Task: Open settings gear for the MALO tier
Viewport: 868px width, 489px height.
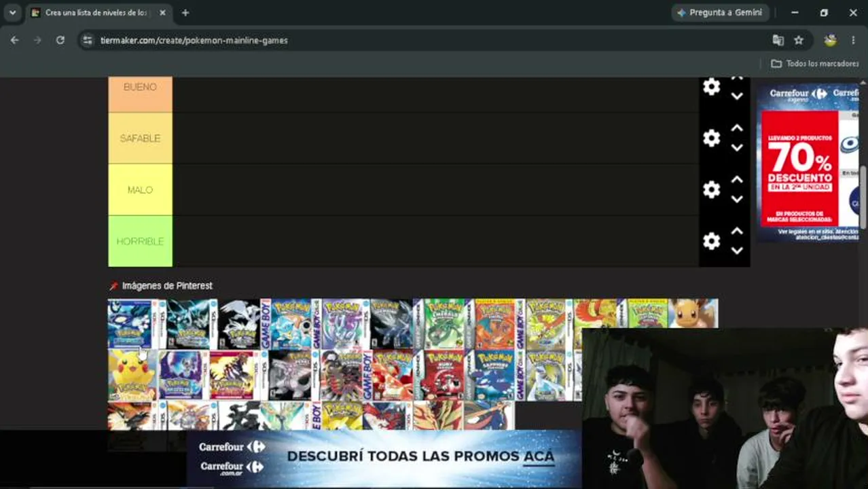Action: click(x=711, y=189)
